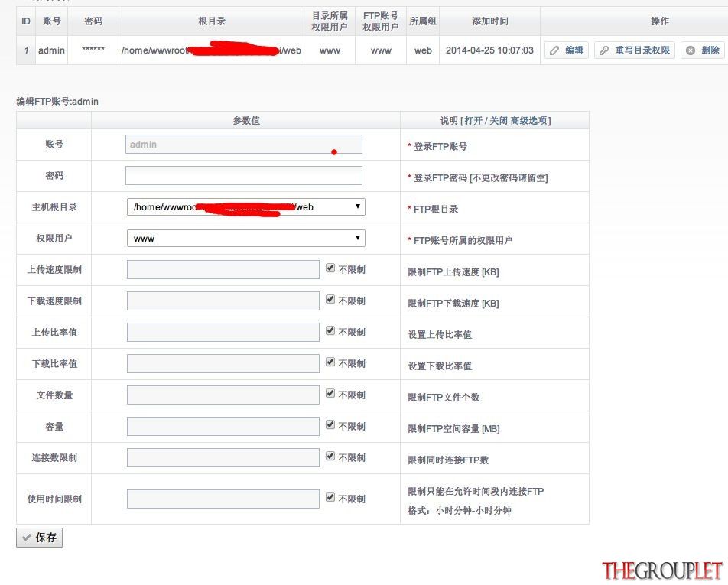
Task: Toggle 不限制 for 下载速度限制
Action: (330, 300)
